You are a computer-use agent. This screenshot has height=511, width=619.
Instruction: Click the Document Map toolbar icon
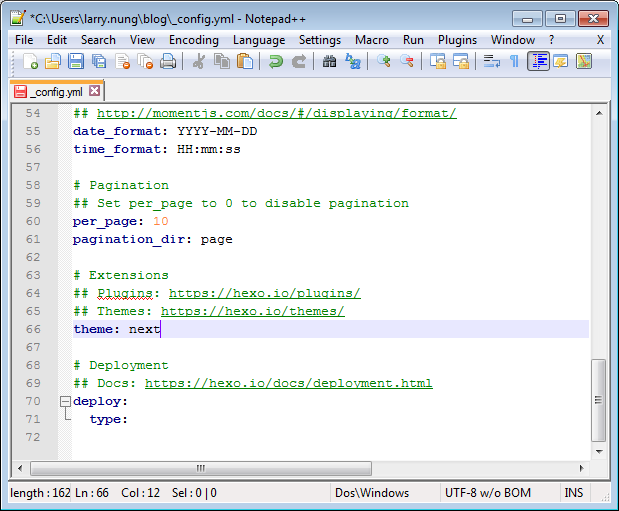[584, 62]
